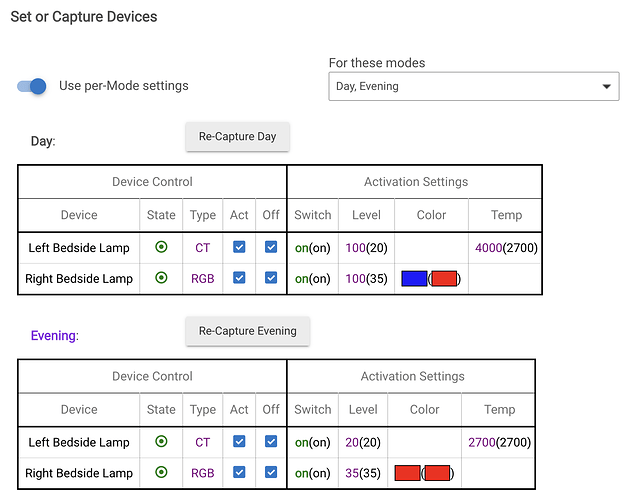Click the CT type link in Evening table
628x500 pixels.
tap(203, 442)
